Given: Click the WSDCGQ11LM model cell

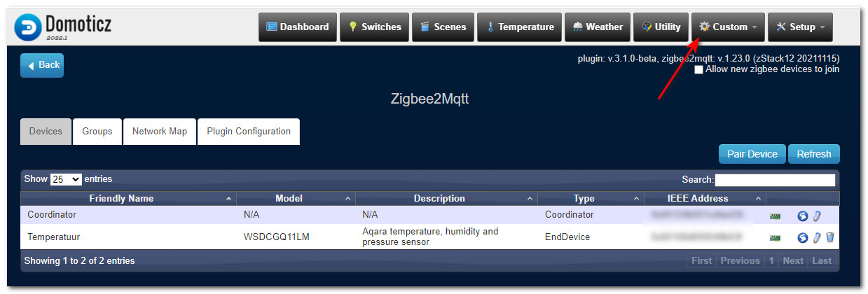Looking at the screenshot, I should [x=277, y=237].
